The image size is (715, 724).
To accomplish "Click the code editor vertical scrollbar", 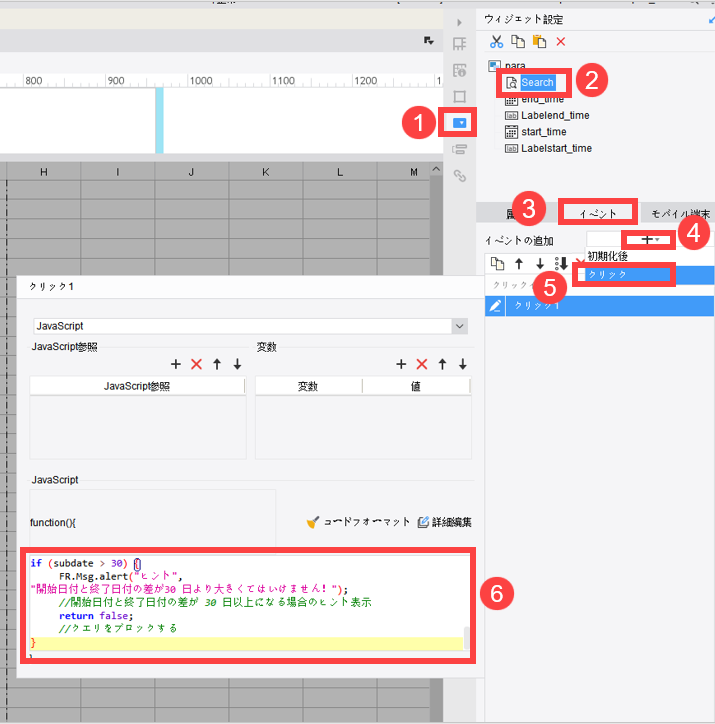I will point(466,638).
